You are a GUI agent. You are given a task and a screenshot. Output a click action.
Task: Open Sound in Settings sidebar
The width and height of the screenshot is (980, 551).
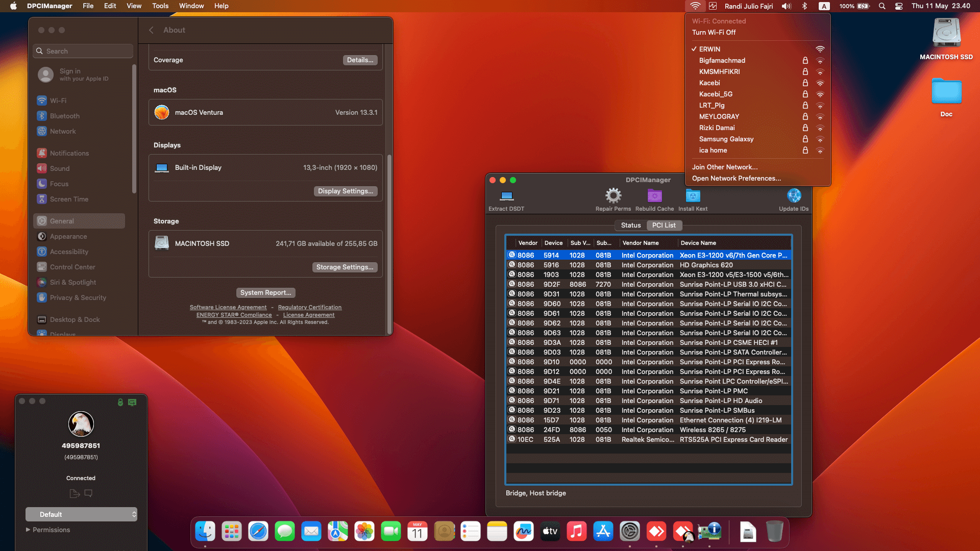coord(79,168)
